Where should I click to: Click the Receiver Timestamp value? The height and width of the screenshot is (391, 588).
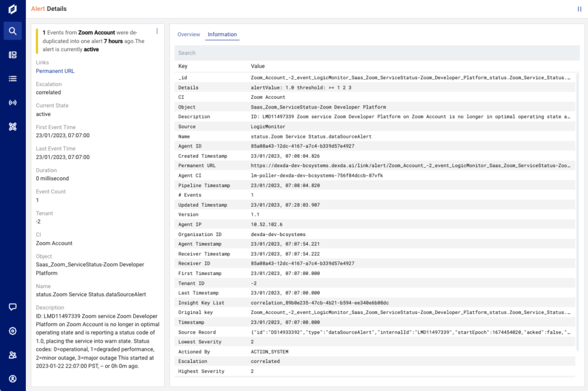coord(285,254)
